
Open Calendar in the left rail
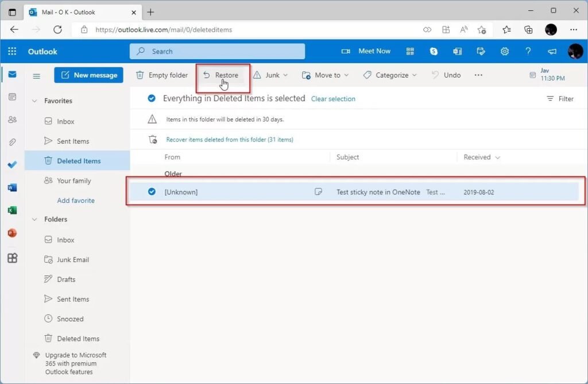point(12,97)
